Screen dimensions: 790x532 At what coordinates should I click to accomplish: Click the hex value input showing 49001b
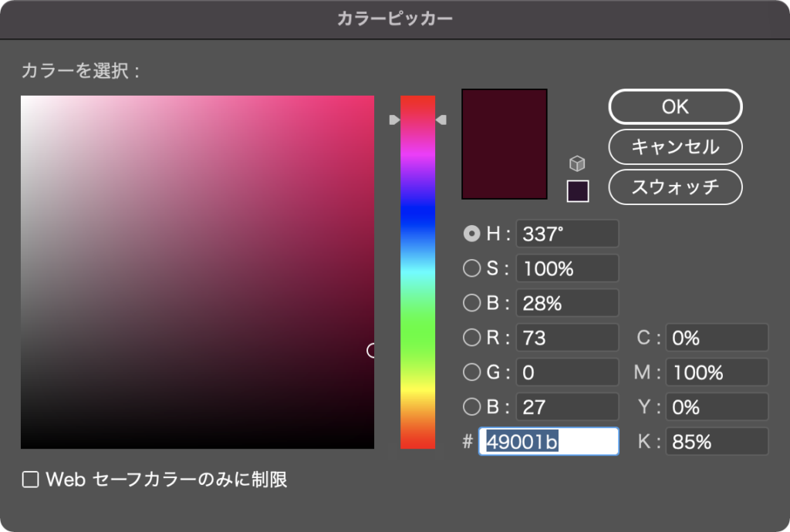[x=549, y=442]
